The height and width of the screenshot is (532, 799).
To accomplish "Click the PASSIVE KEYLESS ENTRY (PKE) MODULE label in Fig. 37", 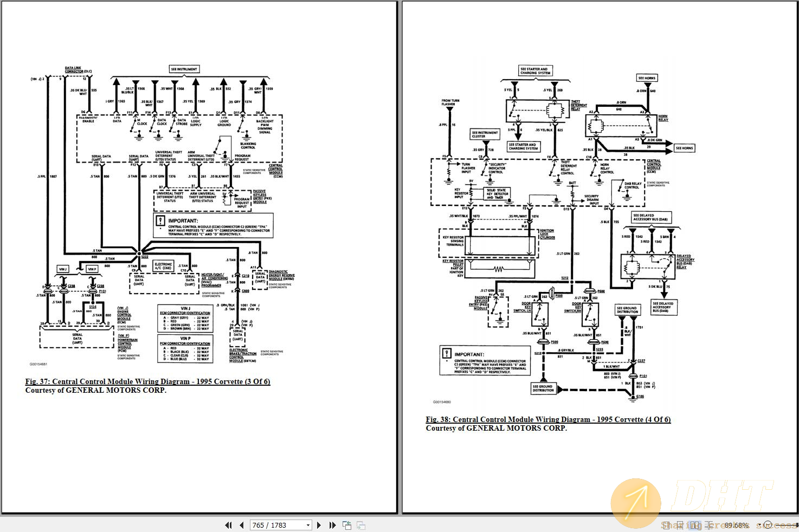I will point(262,197).
